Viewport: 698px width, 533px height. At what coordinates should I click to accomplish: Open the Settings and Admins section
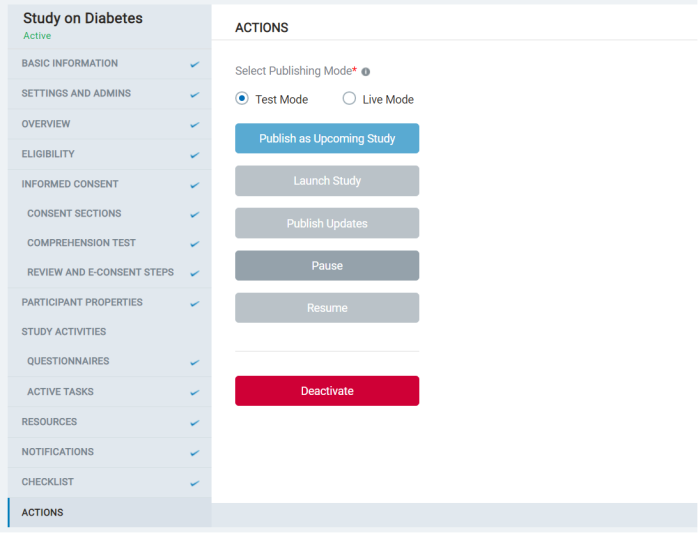pos(110,94)
